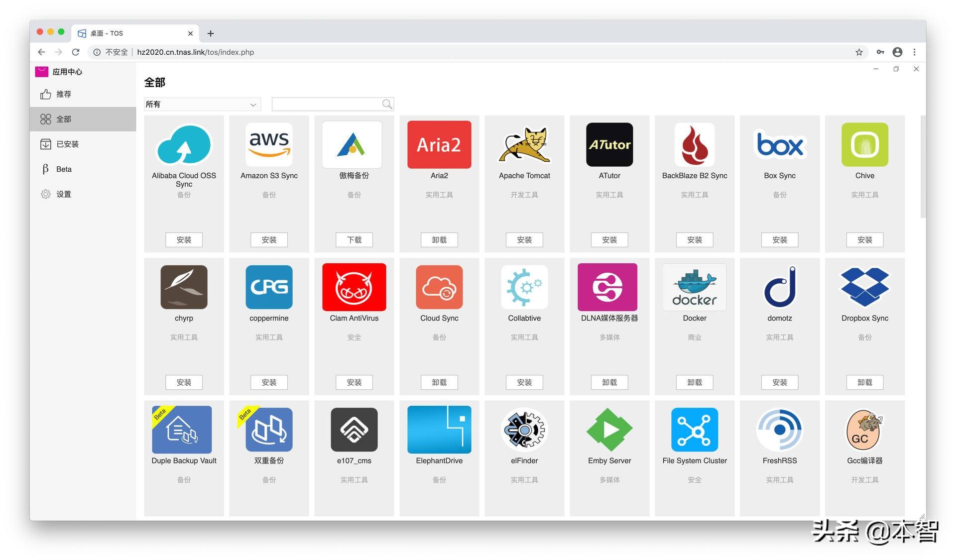Open the File System Cluster icon
Viewport: 956px width, 560px height.
(x=694, y=429)
